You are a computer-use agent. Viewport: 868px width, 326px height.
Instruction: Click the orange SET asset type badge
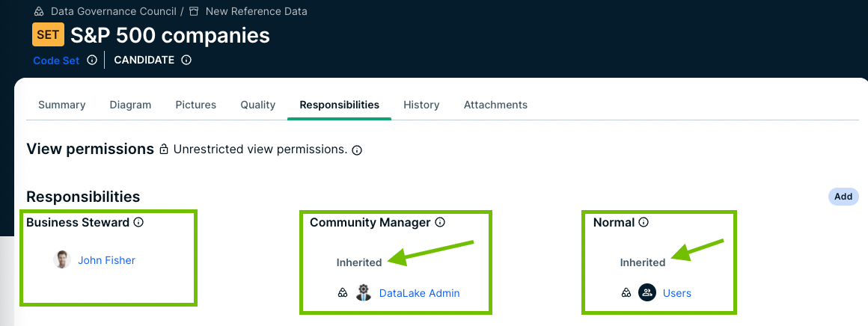click(x=49, y=35)
